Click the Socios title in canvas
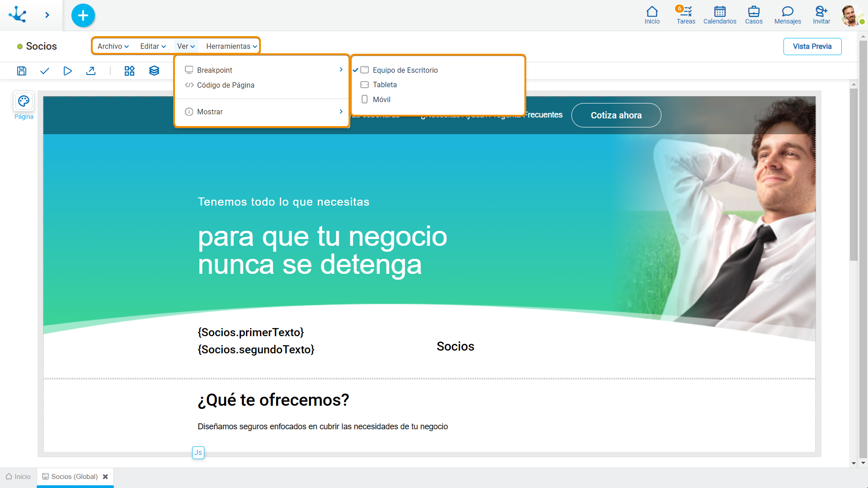Viewport: 868px width, 488px height. click(x=455, y=346)
